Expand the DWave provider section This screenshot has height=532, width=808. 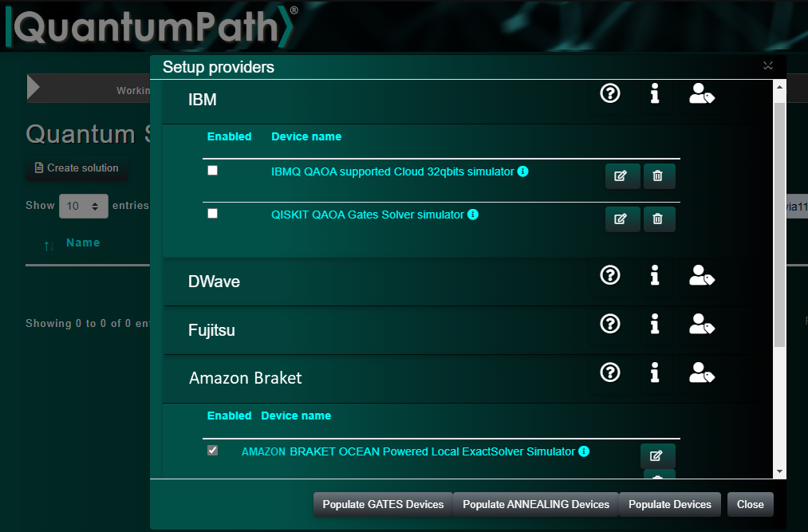click(214, 282)
